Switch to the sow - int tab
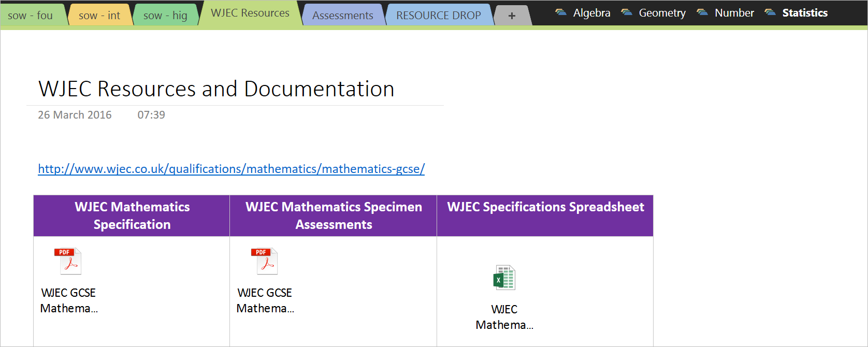Screen dimensions: 868x347 99,16
